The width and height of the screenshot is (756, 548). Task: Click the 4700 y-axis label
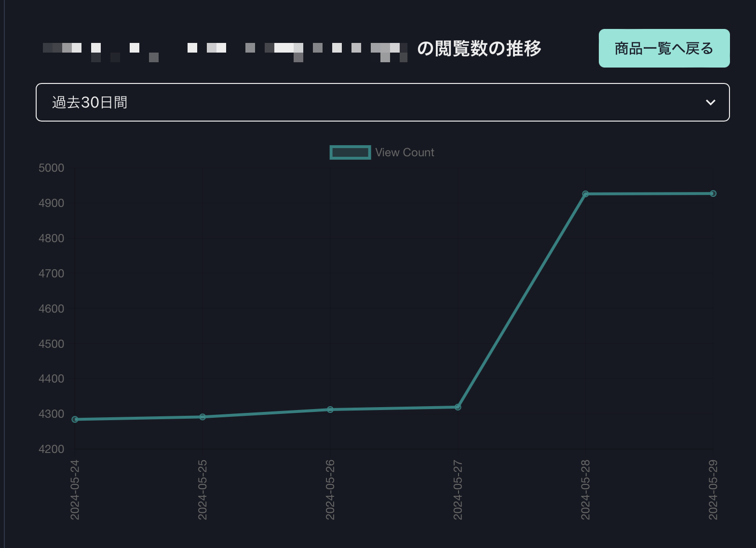pyautogui.click(x=51, y=274)
